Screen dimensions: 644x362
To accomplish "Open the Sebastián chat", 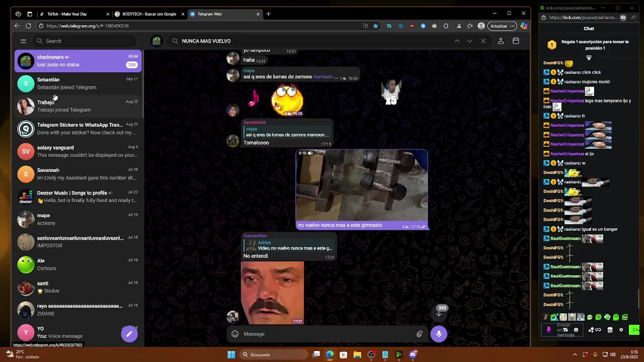I will pyautogui.click(x=78, y=83).
